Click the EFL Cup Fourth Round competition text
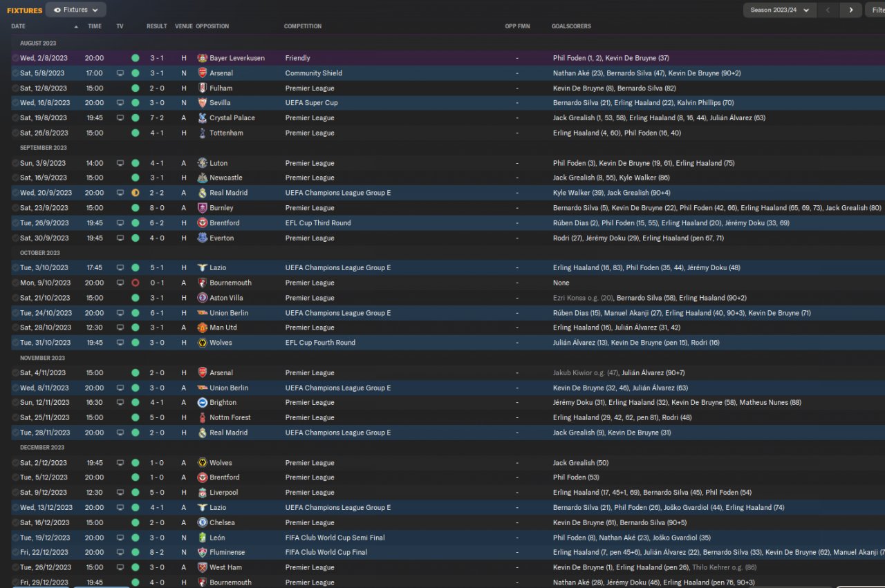885x588 pixels. point(320,343)
